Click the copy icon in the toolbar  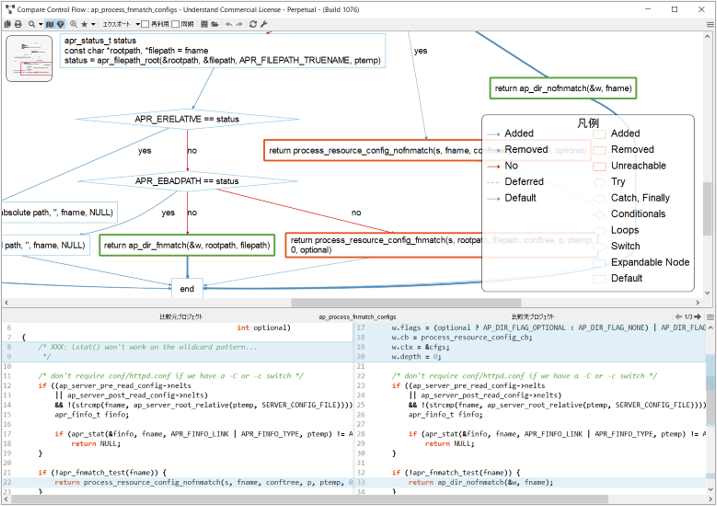pos(8,24)
